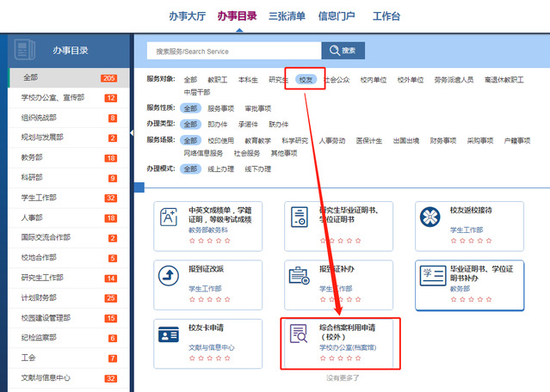
Task: Filter 服务对象 by 教职工
Action: click(218, 80)
